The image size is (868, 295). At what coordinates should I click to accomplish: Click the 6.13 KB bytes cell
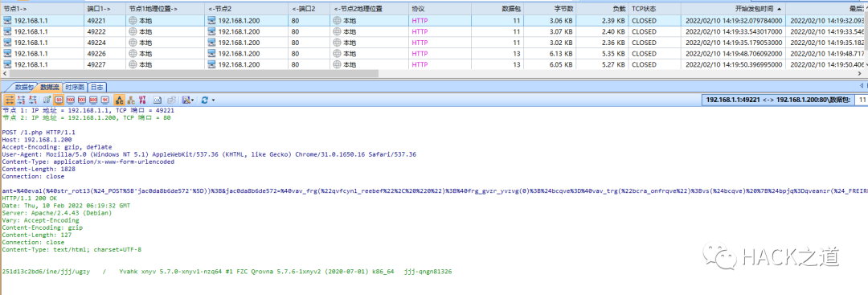click(x=551, y=54)
